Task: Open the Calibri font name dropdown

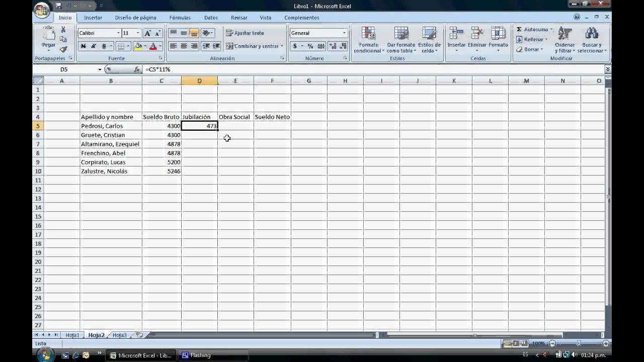Action: coord(118,33)
